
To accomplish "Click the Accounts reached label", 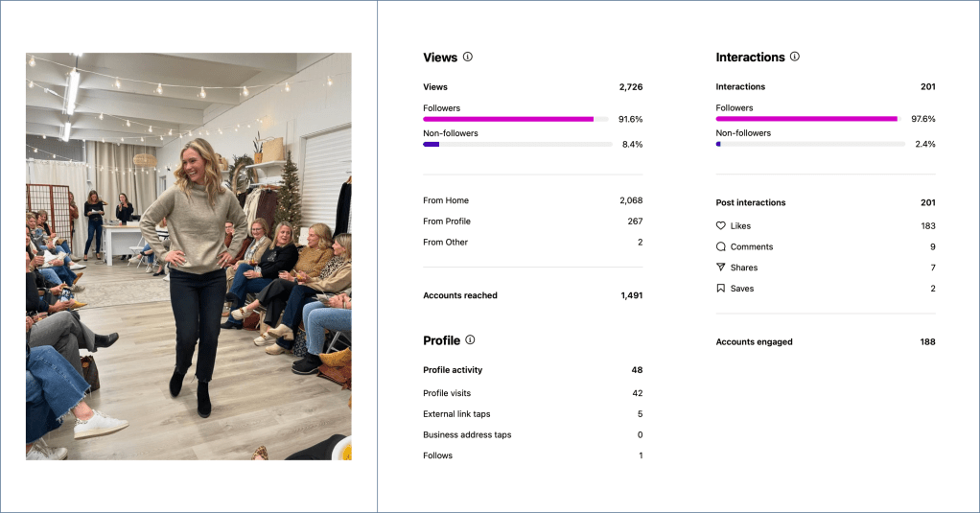I will (460, 295).
